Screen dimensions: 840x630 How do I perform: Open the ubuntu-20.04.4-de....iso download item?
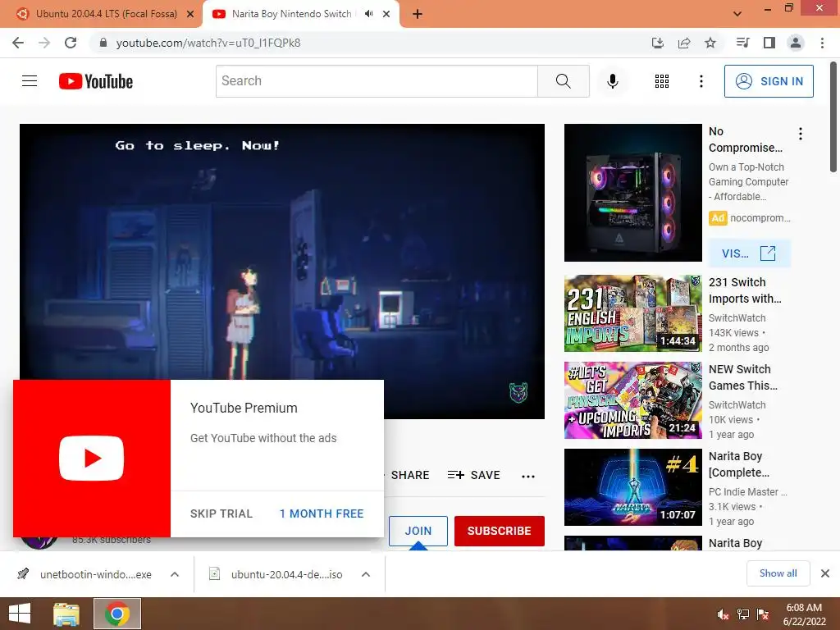276,574
